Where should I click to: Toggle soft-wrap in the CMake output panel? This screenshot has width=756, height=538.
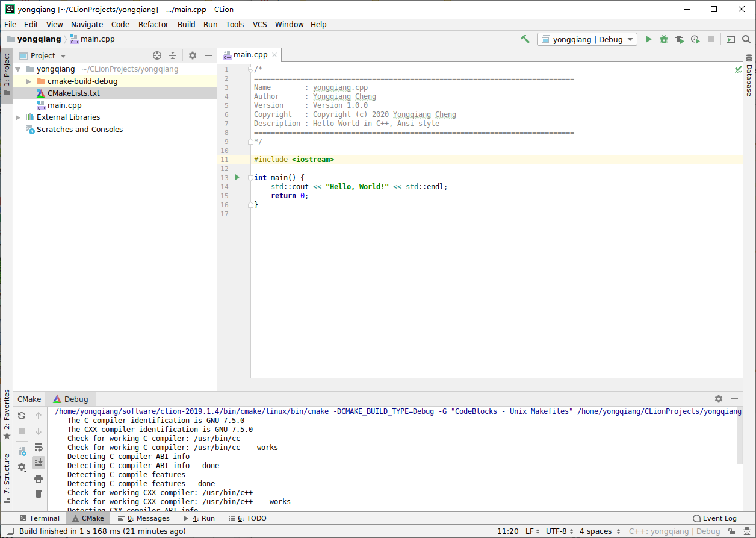click(39, 447)
